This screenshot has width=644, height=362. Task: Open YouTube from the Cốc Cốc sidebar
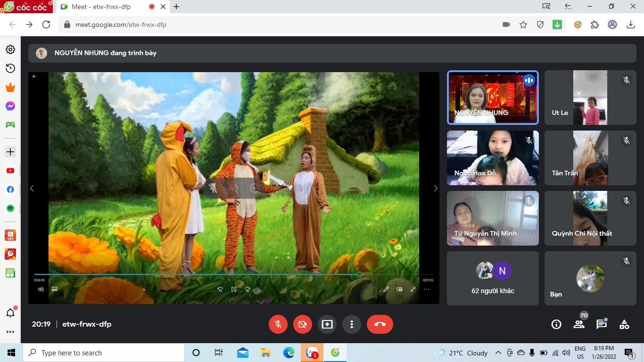(10, 171)
